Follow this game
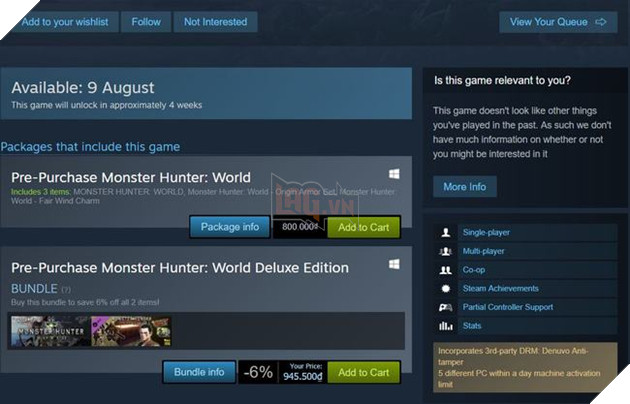 click(146, 22)
